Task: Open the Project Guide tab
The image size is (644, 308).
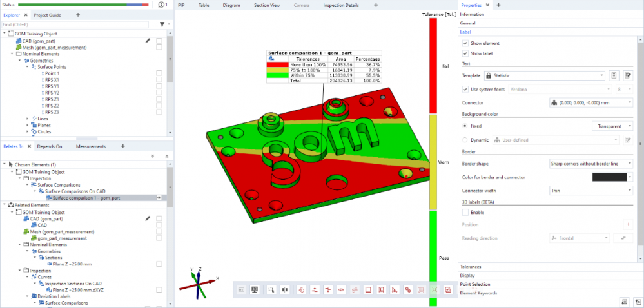Action: [x=48, y=14]
